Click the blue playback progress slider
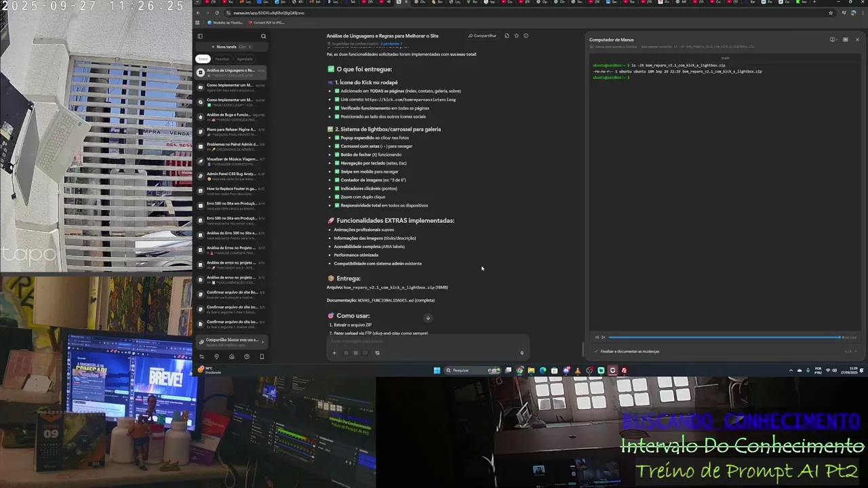868x488 pixels. click(724, 337)
